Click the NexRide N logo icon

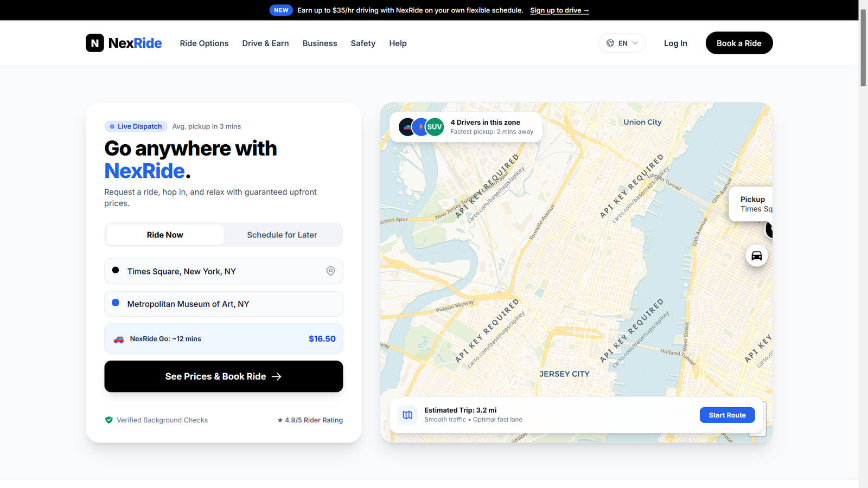pos(95,43)
